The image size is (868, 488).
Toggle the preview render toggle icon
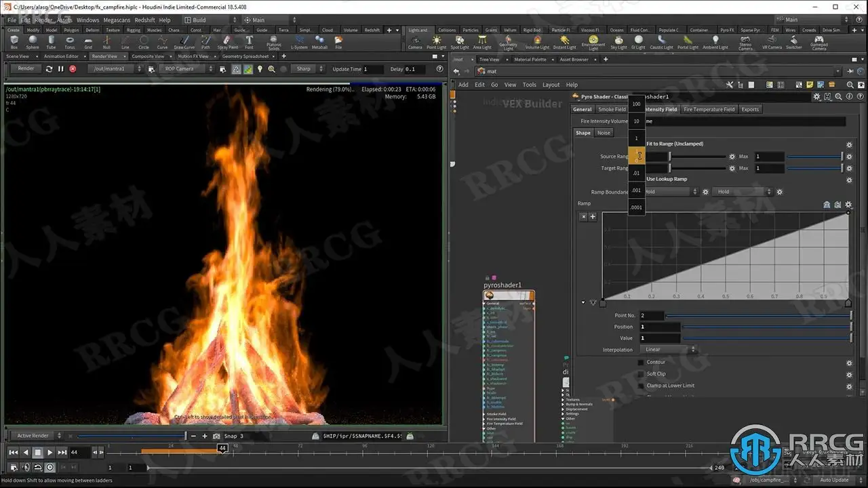[x=236, y=68]
